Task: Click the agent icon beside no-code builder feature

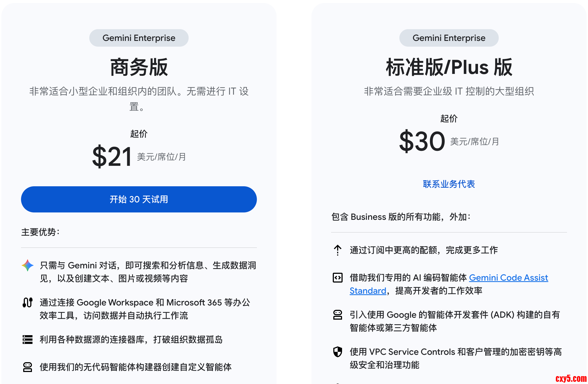Action: [28, 367]
